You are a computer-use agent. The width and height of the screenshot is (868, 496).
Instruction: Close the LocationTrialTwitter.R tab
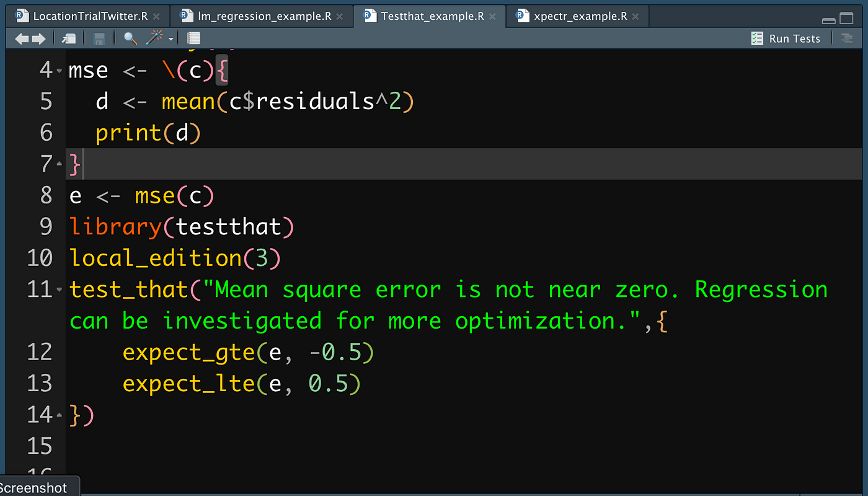156,17
